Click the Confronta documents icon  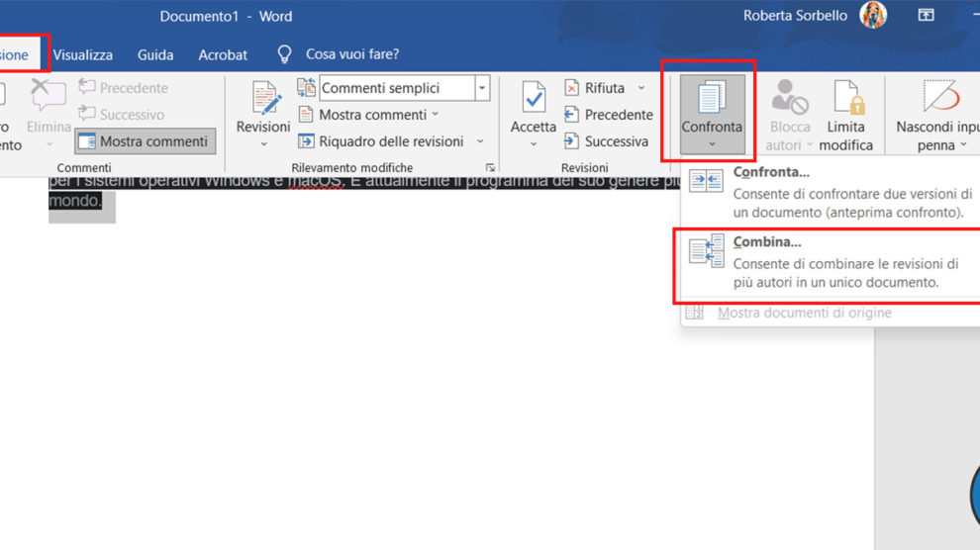tap(712, 98)
